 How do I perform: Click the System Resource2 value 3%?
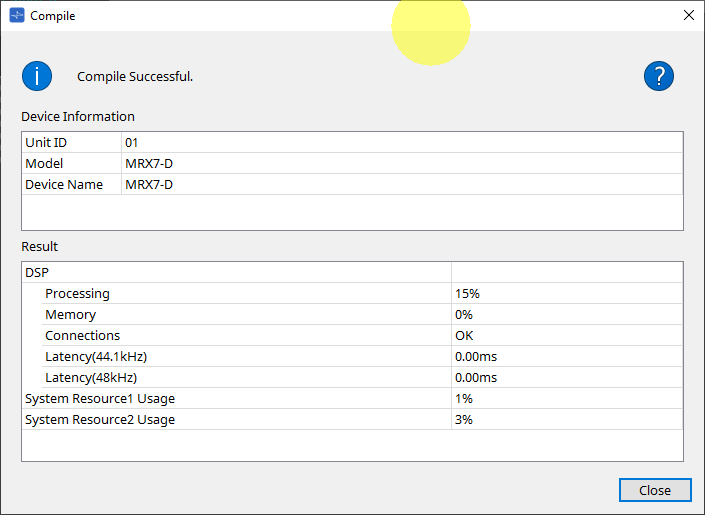[464, 419]
